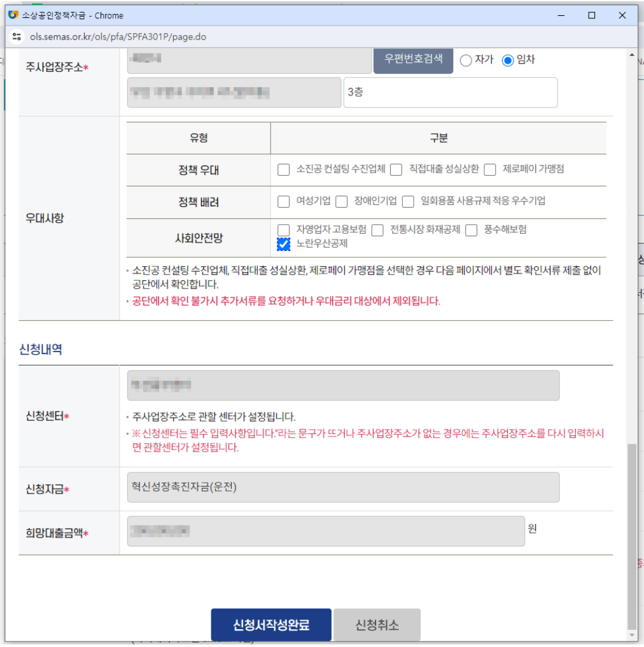Image resolution: width=644 pixels, height=647 pixels.
Task: Click the 신청센터 label
Action: pos(48,416)
